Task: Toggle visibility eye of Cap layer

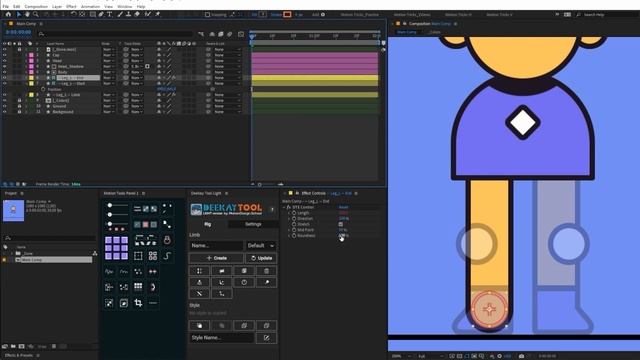Action: [5, 55]
